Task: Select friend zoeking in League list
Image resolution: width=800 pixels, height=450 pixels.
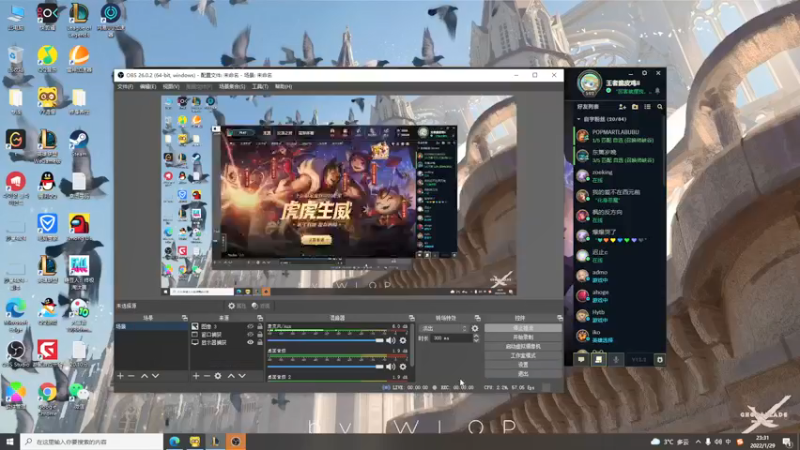Action: click(x=620, y=176)
